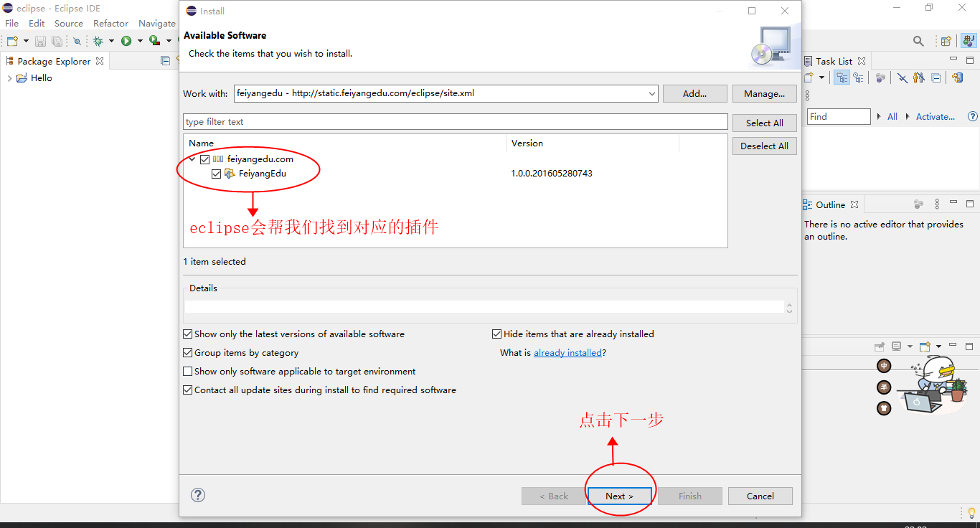This screenshot has height=528, width=980.
Task: Click the Skip All Breakpoints icon
Action: tap(77, 42)
